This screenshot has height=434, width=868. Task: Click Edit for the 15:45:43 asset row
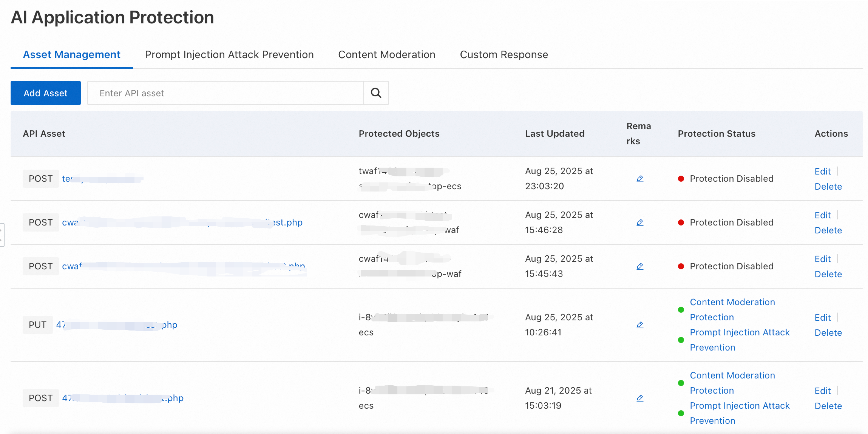pyautogui.click(x=822, y=259)
